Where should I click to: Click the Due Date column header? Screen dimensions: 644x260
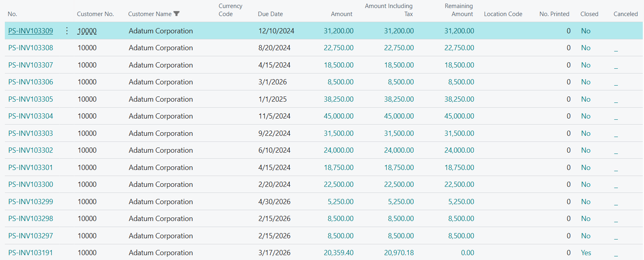(270, 14)
